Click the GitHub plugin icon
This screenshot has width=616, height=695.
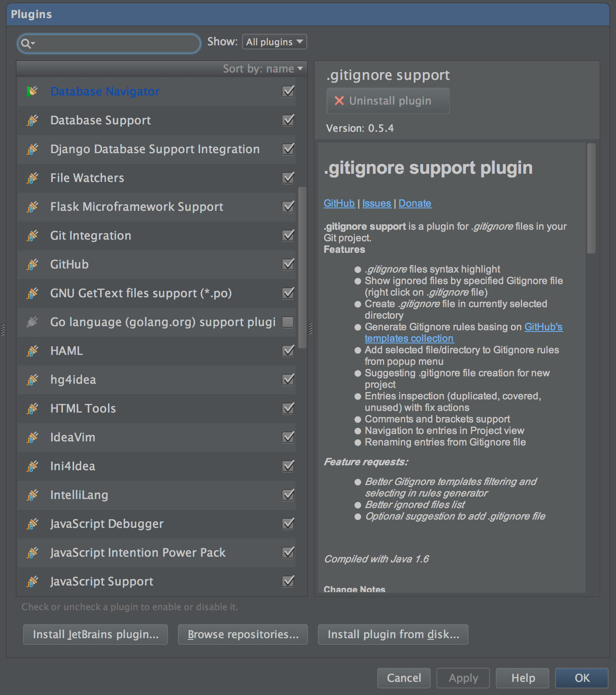(33, 264)
